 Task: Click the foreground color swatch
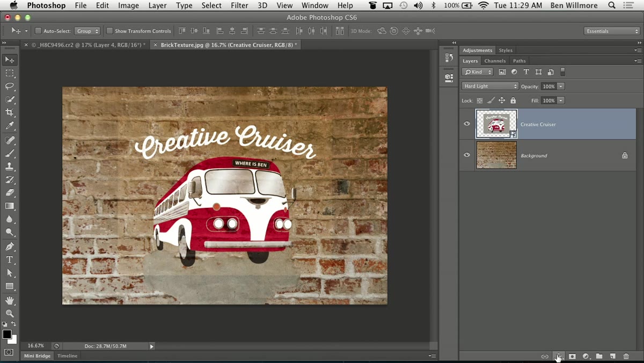[7, 335]
